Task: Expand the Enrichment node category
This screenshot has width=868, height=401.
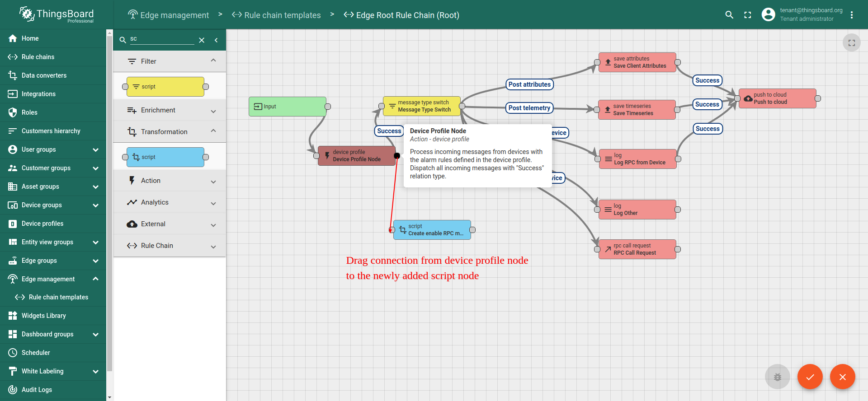Action: 170,110
